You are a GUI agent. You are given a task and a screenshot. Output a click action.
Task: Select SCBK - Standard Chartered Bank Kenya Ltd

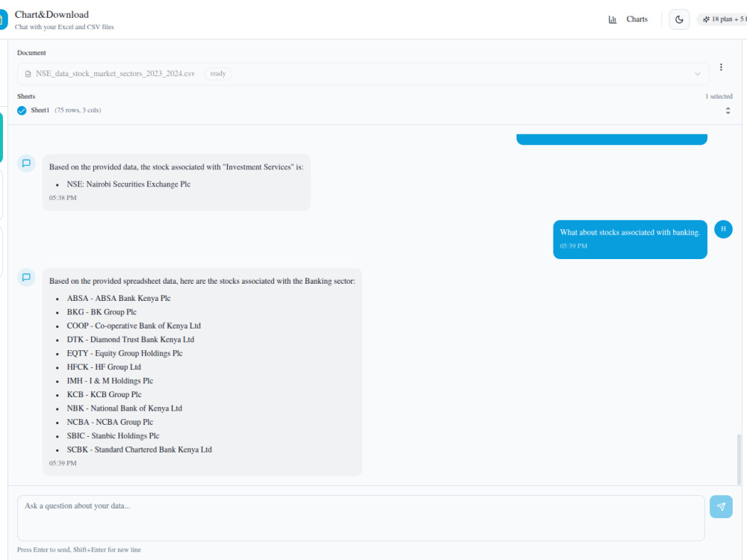tap(139, 450)
